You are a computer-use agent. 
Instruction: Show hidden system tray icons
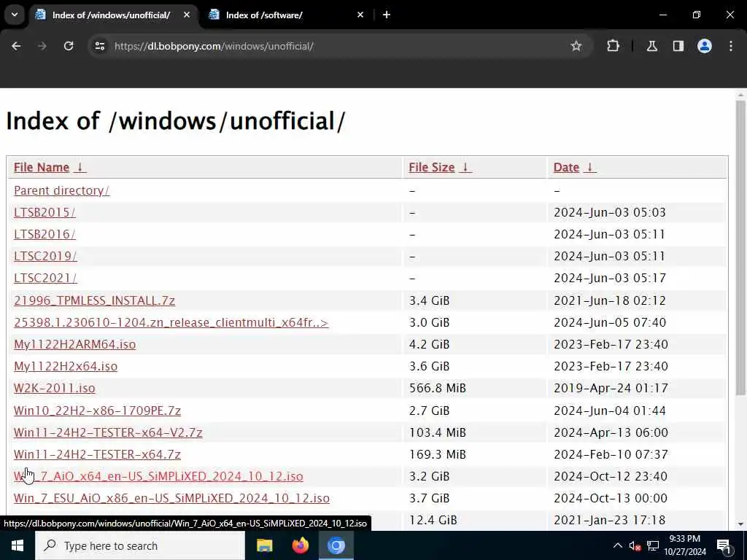[617, 545]
